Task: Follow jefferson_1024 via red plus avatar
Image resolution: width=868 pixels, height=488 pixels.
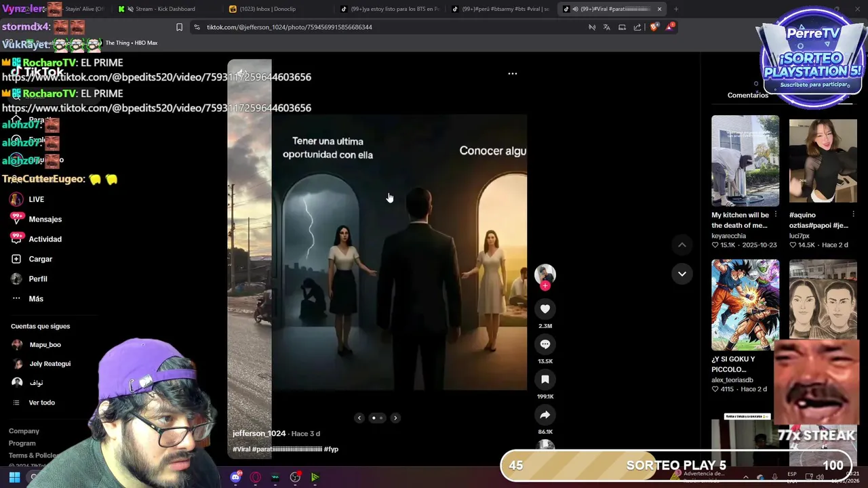Action: pos(545,285)
